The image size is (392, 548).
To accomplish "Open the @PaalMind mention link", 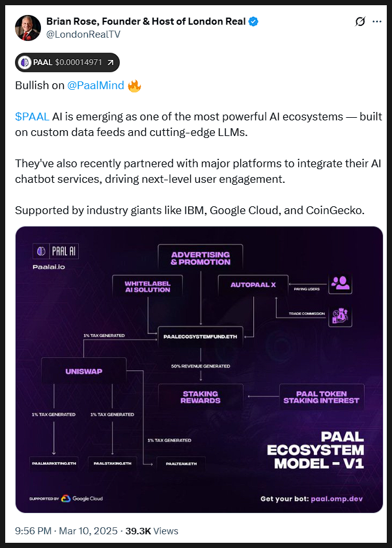I will (x=95, y=86).
